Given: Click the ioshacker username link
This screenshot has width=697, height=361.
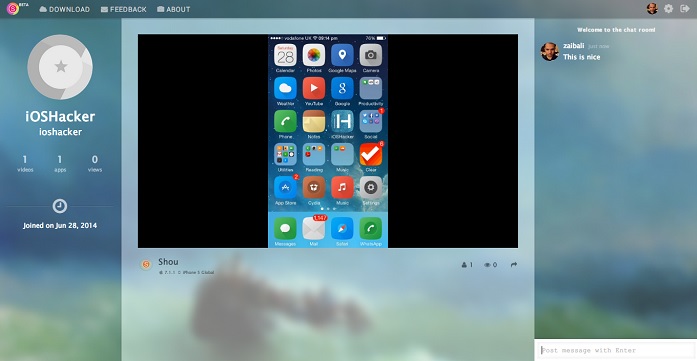Looking at the screenshot, I should click(60, 132).
